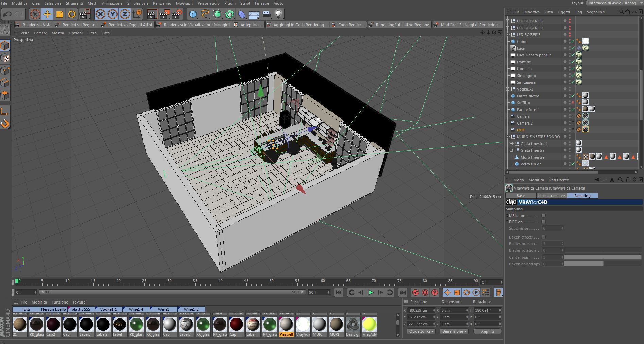Click Modifica i Settaggi di Rendering
644x344 pixels.
point(468,25)
